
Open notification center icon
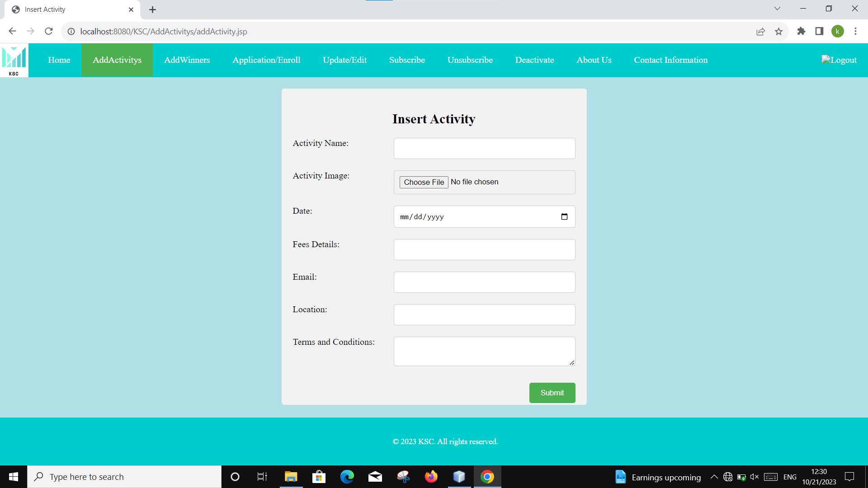(849, 477)
